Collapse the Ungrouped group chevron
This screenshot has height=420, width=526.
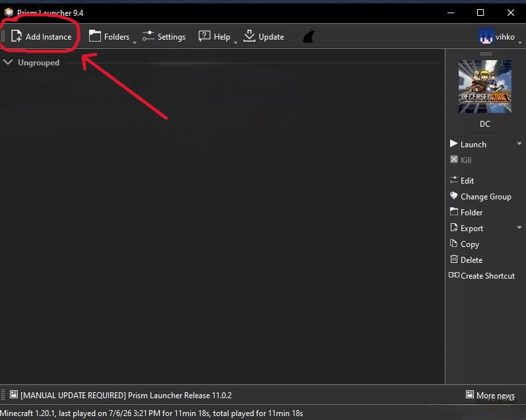pos(8,62)
